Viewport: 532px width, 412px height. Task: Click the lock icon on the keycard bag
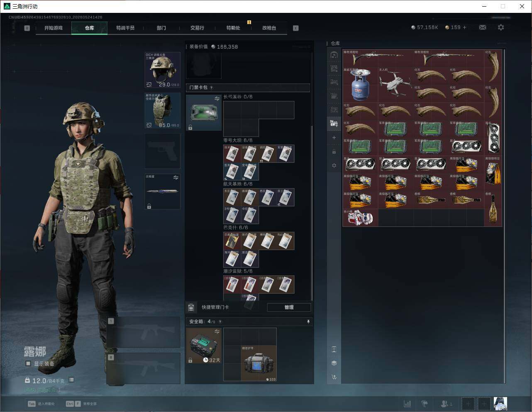tap(190, 128)
